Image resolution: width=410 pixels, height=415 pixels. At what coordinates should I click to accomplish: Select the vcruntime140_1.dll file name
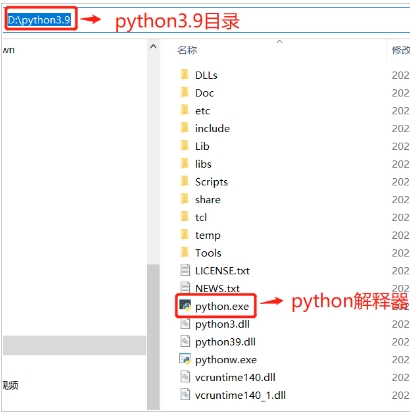[x=240, y=395]
